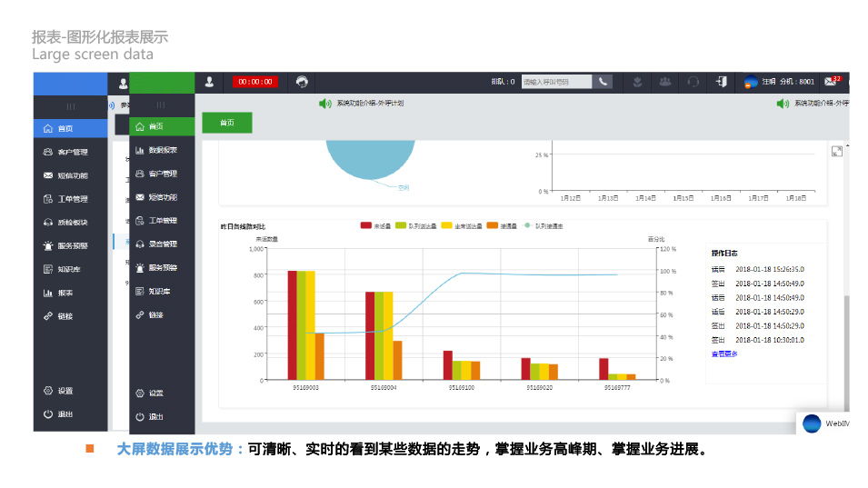Open 链接 in the green sidebar

(x=162, y=314)
